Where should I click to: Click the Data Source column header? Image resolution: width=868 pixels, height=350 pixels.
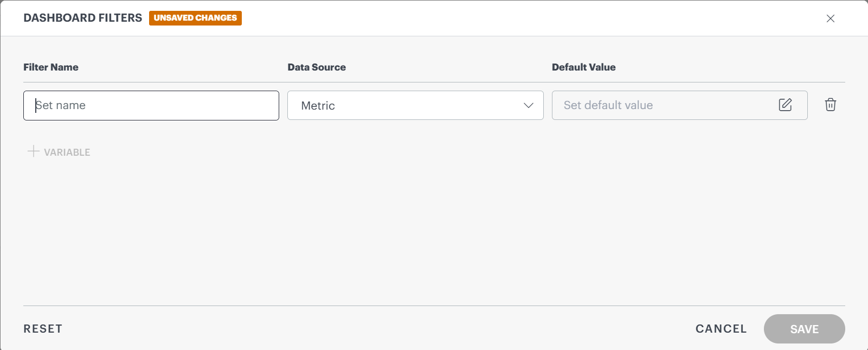click(x=317, y=67)
